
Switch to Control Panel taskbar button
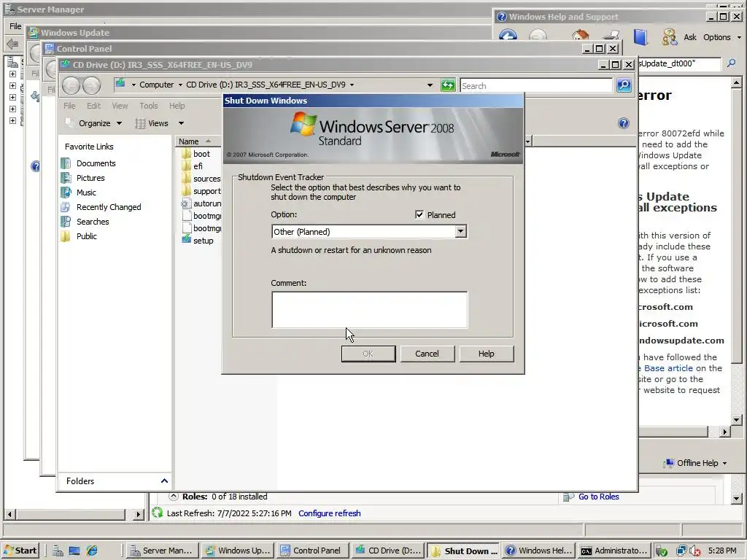click(x=312, y=551)
